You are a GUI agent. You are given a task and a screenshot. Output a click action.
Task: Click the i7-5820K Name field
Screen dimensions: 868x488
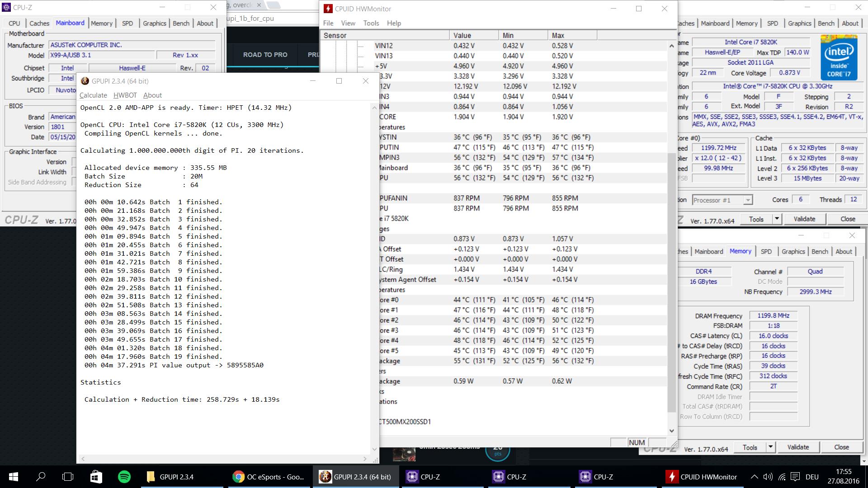751,42
